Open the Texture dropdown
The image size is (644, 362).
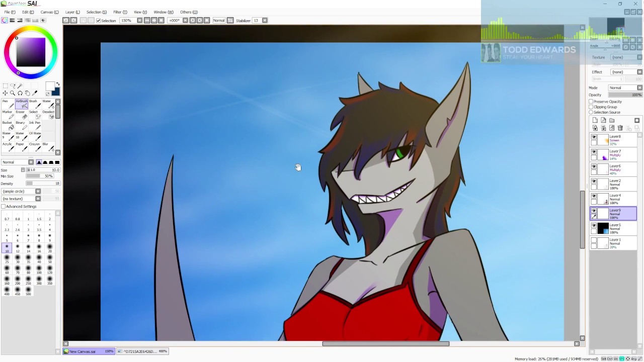point(639,57)
